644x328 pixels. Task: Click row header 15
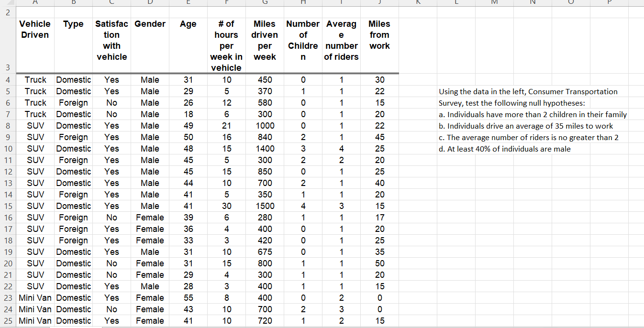[8, 206]
